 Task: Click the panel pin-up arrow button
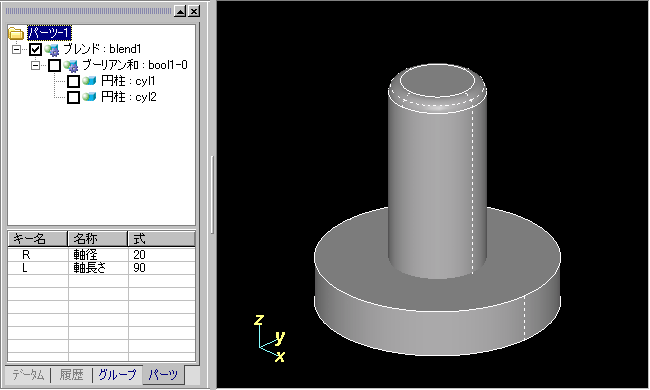180,11
